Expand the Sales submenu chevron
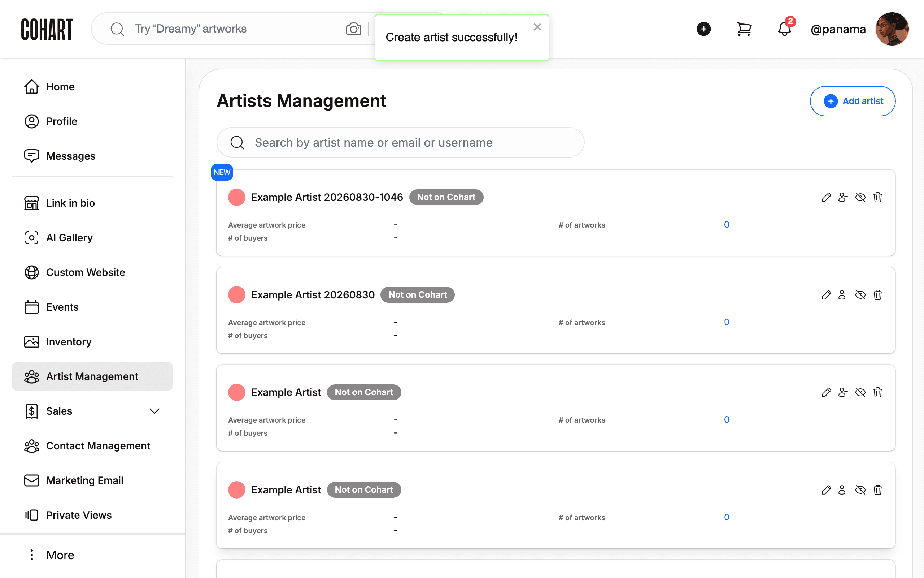 [x=154, y=411]
